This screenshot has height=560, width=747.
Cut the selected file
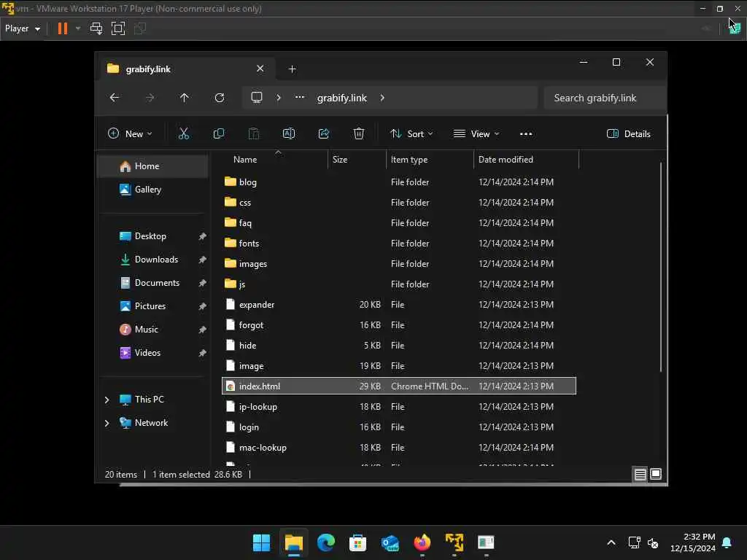(184, 134)
